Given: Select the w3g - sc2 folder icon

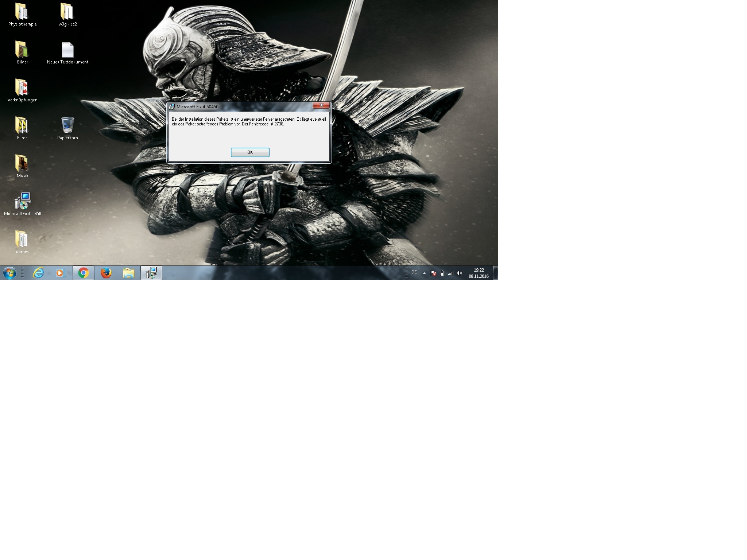Looking at the screenshot, I should (x=67, y=15).
